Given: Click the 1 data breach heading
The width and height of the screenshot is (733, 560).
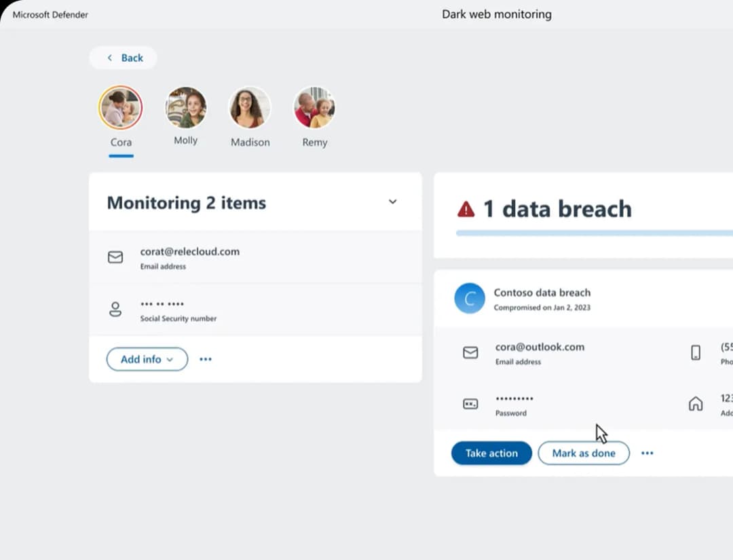Looking at the screenshot, I should (557, 209).
